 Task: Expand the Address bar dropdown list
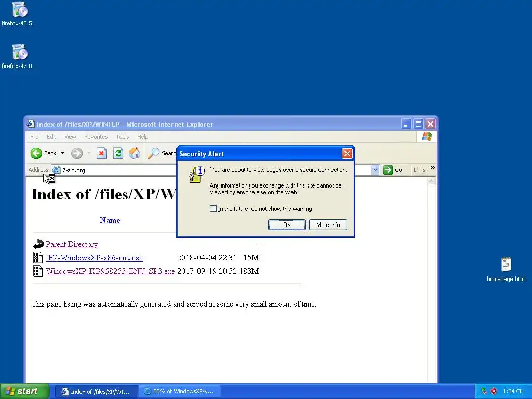coord(375,170)
